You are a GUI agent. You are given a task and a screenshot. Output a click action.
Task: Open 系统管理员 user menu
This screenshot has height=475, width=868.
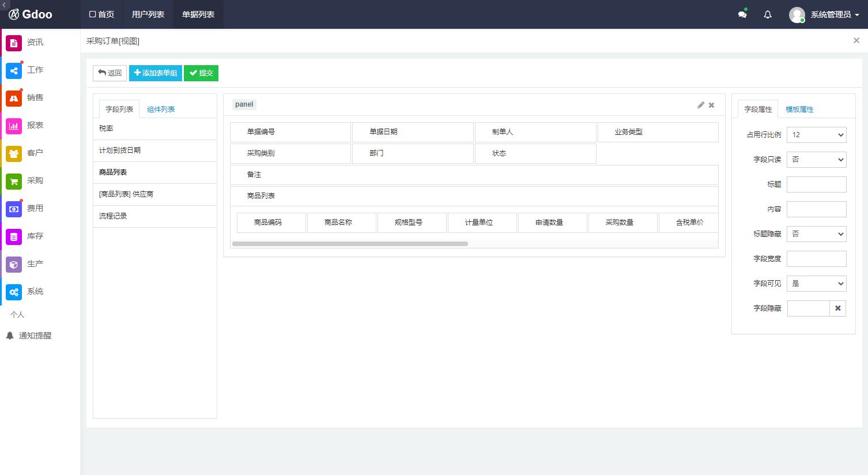point(824,14)
